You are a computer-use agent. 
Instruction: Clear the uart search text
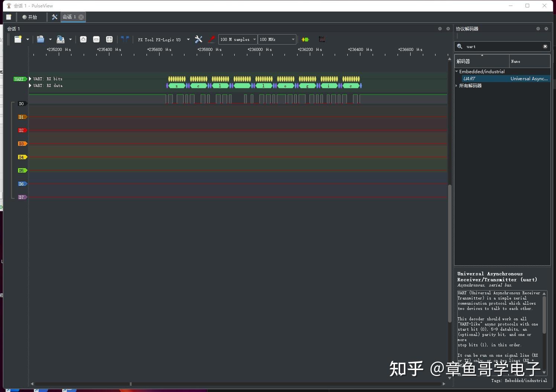click(545, 46)
